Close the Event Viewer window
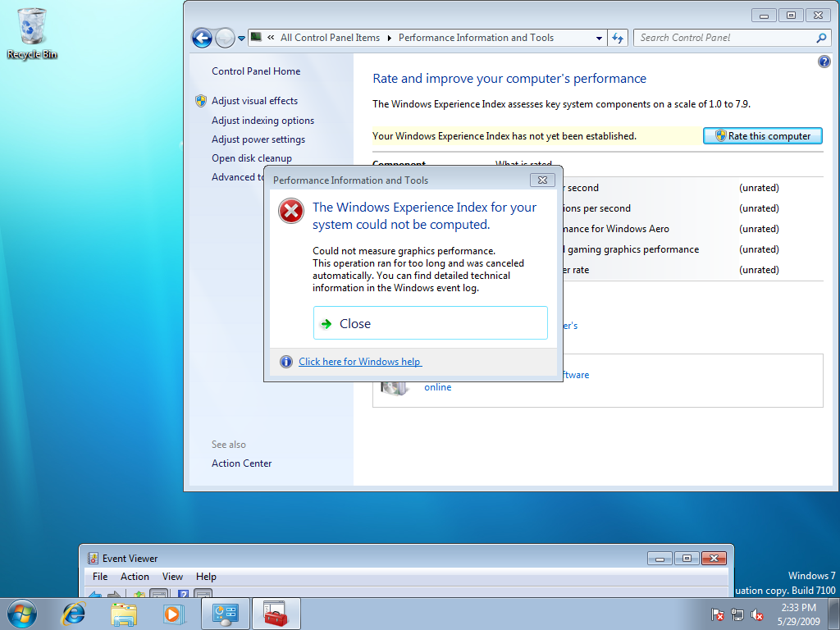The image size is (840, 630). (714, 558)
